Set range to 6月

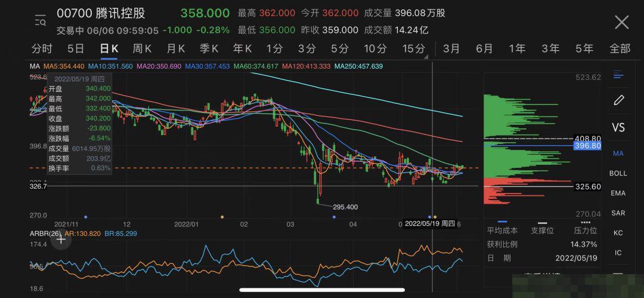484,49
